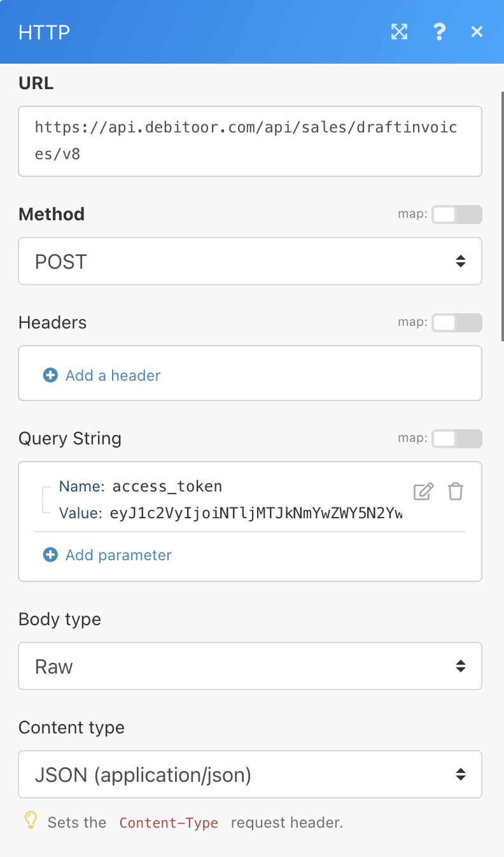Viewport: 504px width, 857px height.
Task: Select the access_token value text
Action: 256,513
